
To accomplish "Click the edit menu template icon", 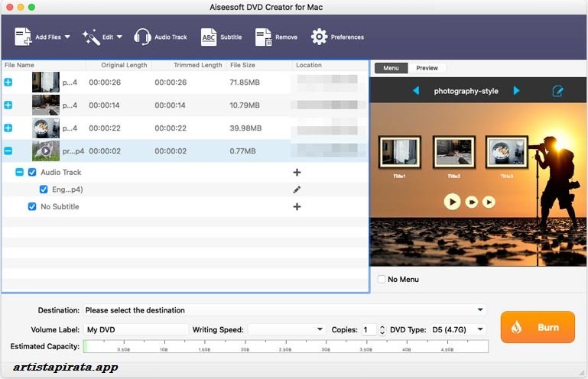I will pyautogui.click(x=557, y=91).
